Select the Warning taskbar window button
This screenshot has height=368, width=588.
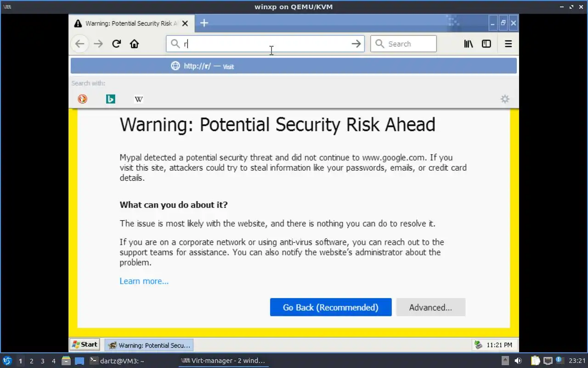click(x=148, y=345)
